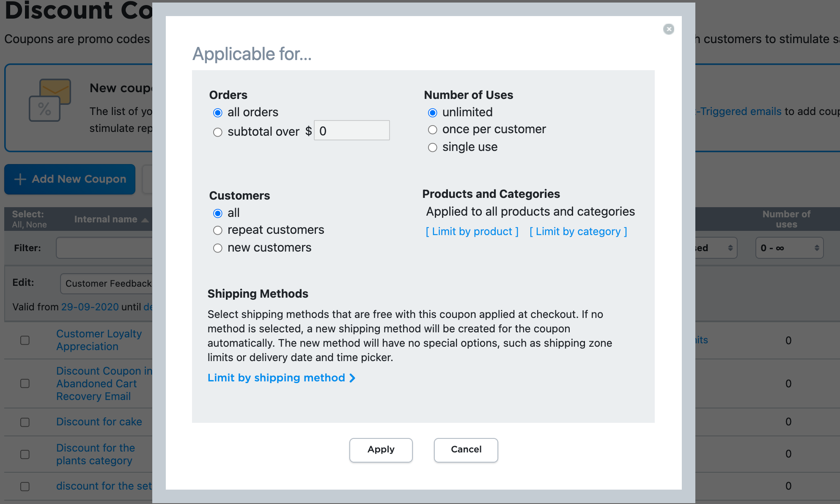This screenshot has height=504, width=840.
Task: Click into the subtotal amount input field
Action: point(351,131)
